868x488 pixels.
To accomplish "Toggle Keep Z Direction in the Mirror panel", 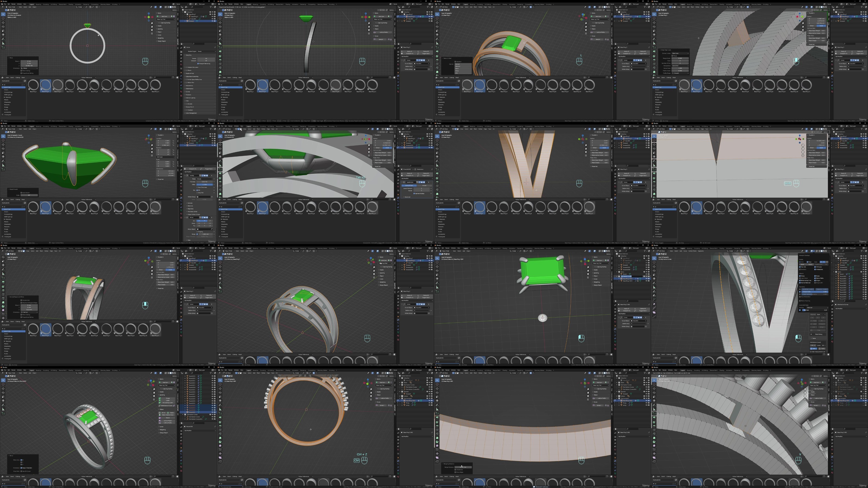I will (x=21, y=468).
